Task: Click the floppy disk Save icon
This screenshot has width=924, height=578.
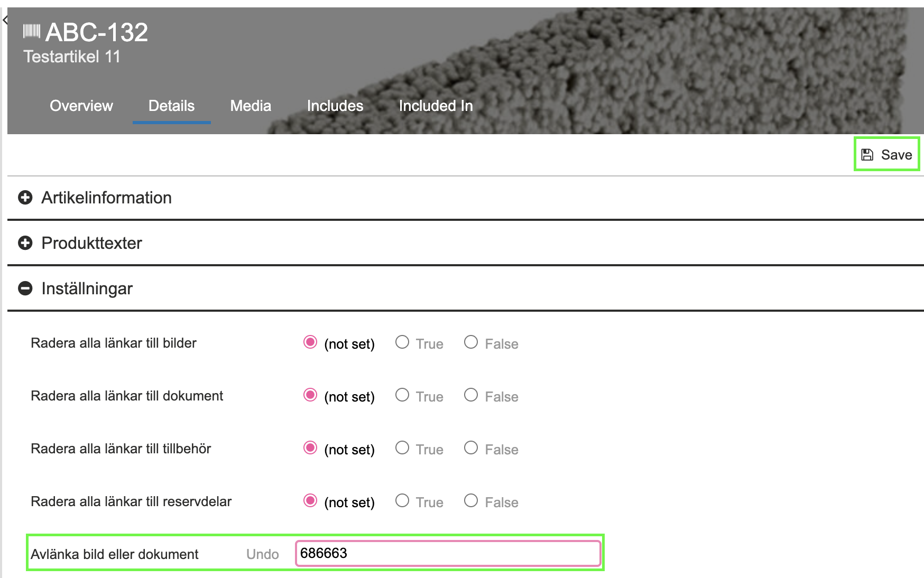Action: 867,154
